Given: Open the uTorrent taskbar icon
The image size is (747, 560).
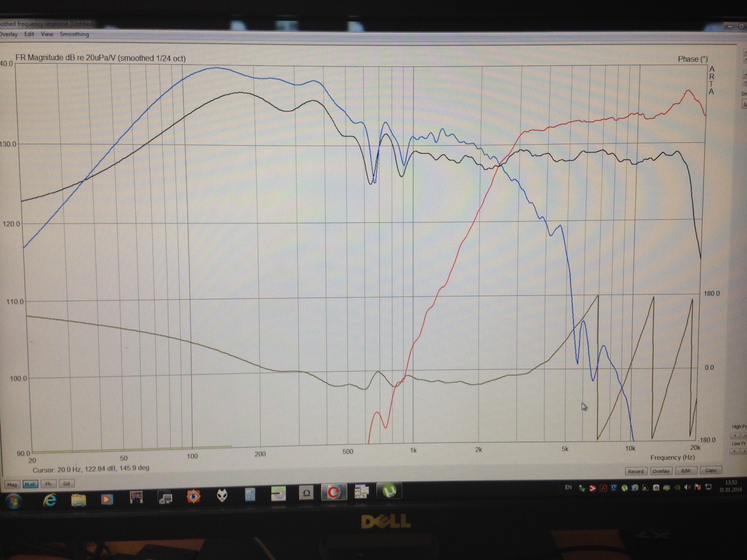Looking at the screenshot, I should coord(389,491).
